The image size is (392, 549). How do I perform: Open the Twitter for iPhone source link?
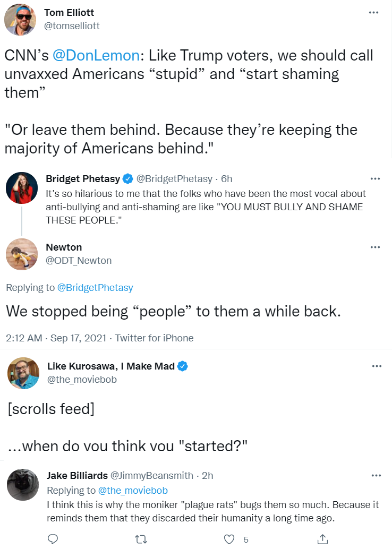point(155,338)
